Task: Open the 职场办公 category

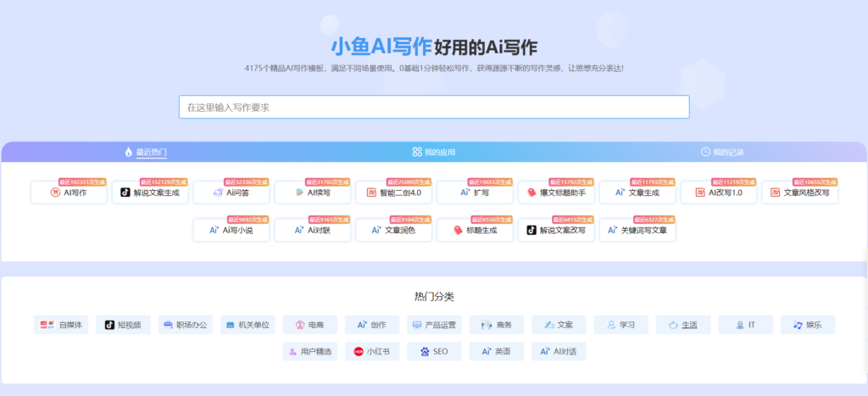Action: point(186,325)
